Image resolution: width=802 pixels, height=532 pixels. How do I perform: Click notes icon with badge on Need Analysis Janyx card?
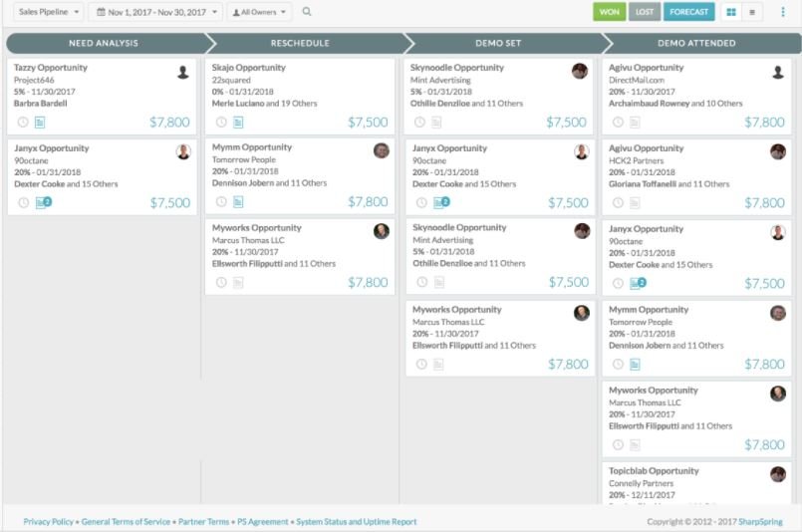pos(44,202)
